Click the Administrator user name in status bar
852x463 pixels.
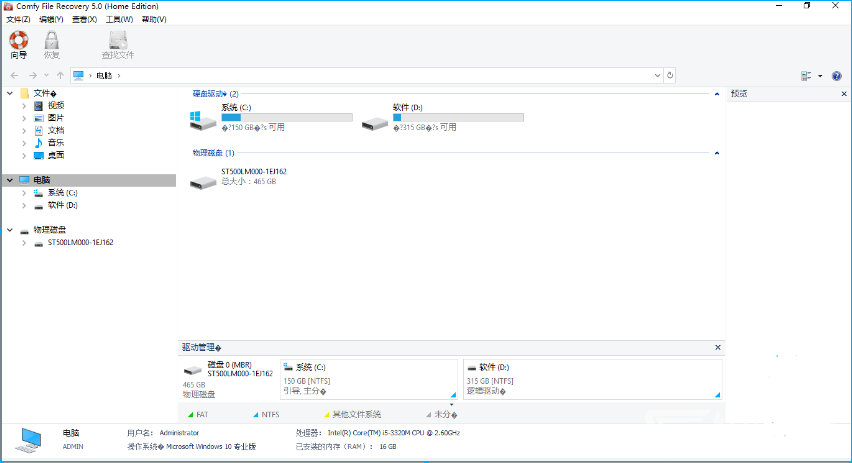pos(179,433)
